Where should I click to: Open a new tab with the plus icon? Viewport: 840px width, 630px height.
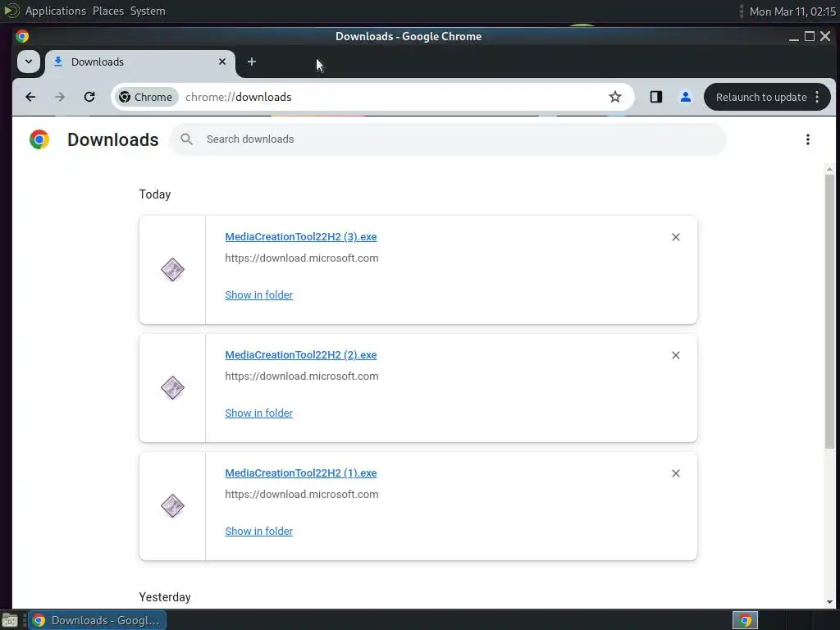tap(252, 62)
